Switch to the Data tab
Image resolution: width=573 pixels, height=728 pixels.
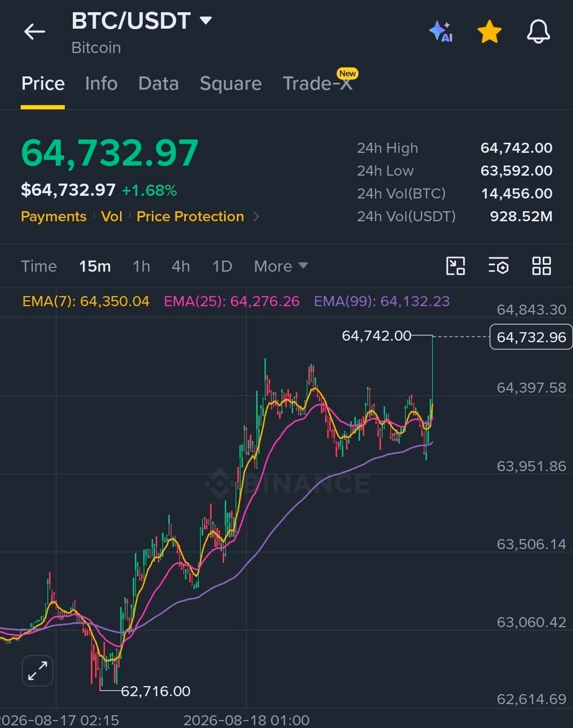(x=158, y=83)
